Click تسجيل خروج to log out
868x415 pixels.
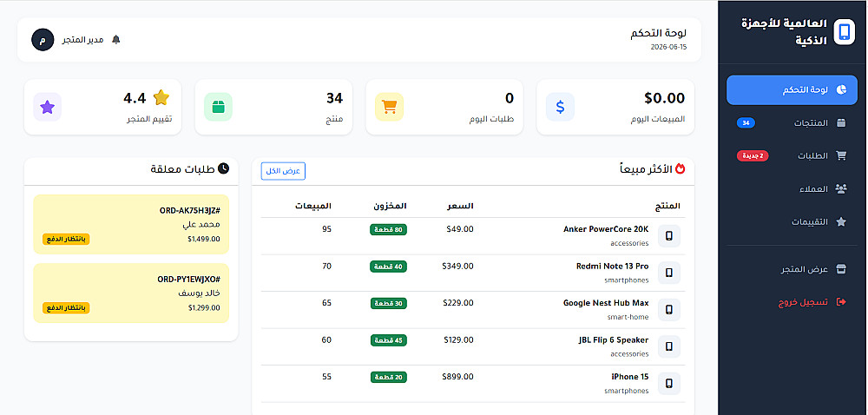[x=792, y=301]
